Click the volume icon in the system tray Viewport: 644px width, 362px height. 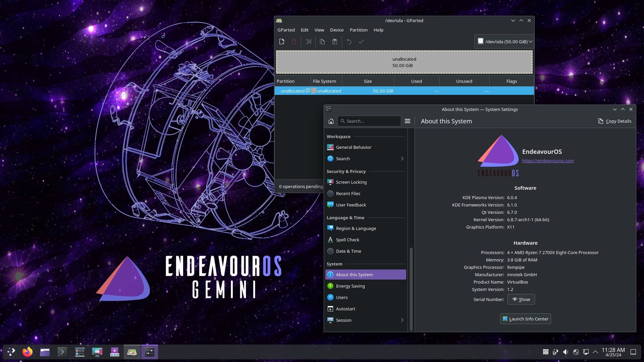point(566,352)
